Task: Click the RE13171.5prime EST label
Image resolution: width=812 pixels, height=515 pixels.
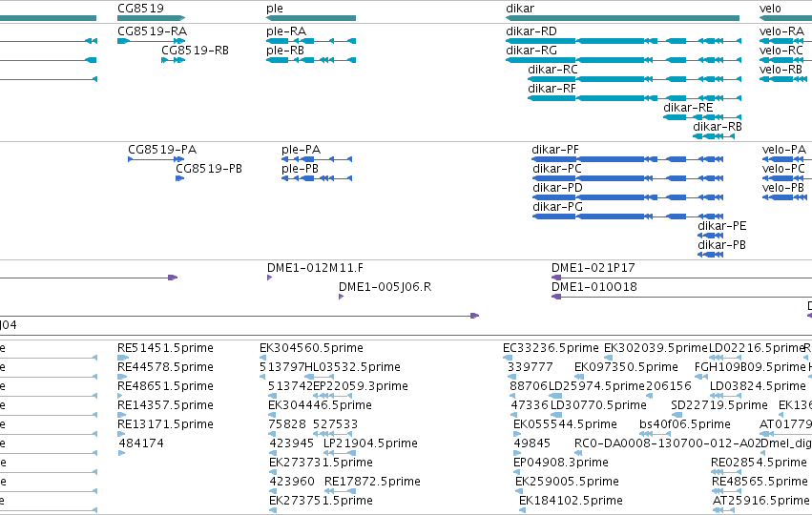Action: pos(165,424)
